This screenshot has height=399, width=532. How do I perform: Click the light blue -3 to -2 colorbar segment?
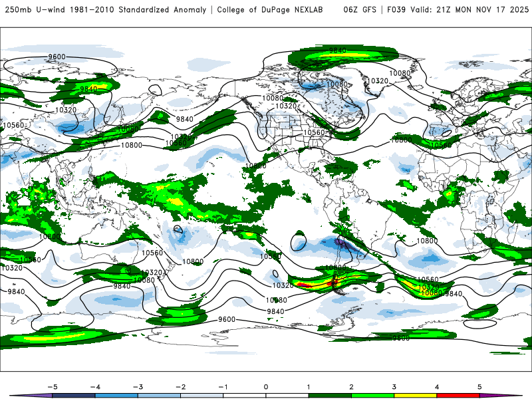[159, 396]
